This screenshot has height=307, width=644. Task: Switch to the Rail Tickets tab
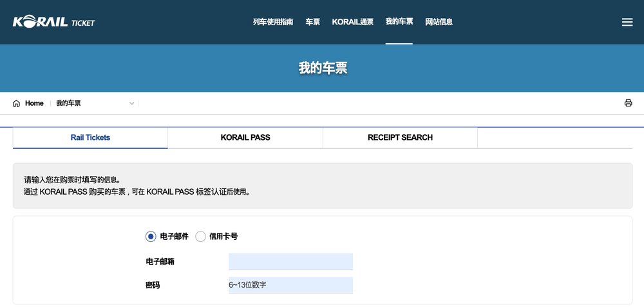(x=90, y=138)
